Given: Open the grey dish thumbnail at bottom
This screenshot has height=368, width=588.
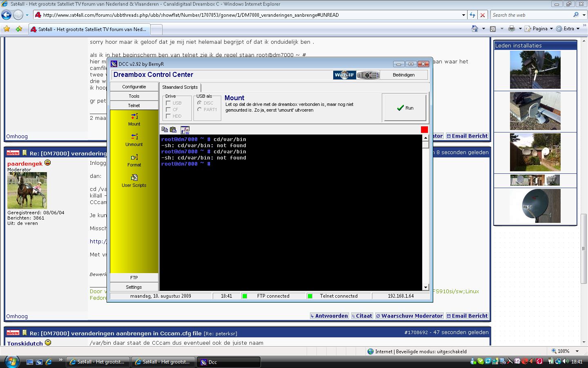Looking at the screenshot, I should [535, 206].
